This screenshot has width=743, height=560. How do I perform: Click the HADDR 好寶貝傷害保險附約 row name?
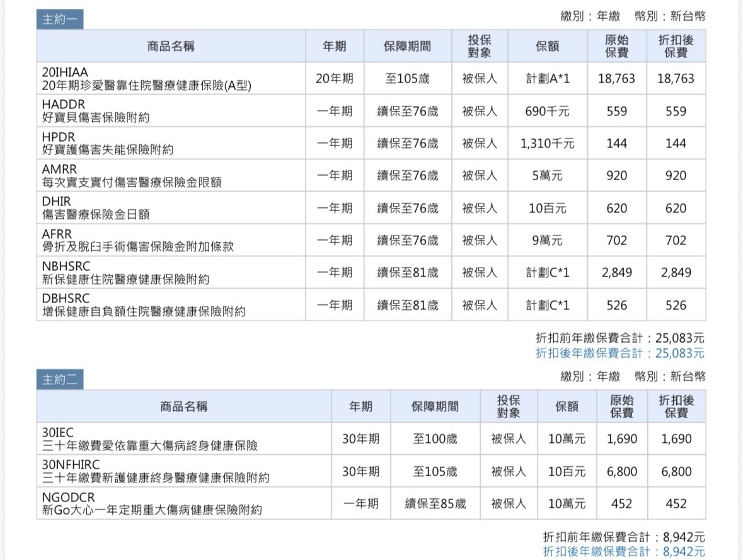pyautogui.click(x=96, y=111)
